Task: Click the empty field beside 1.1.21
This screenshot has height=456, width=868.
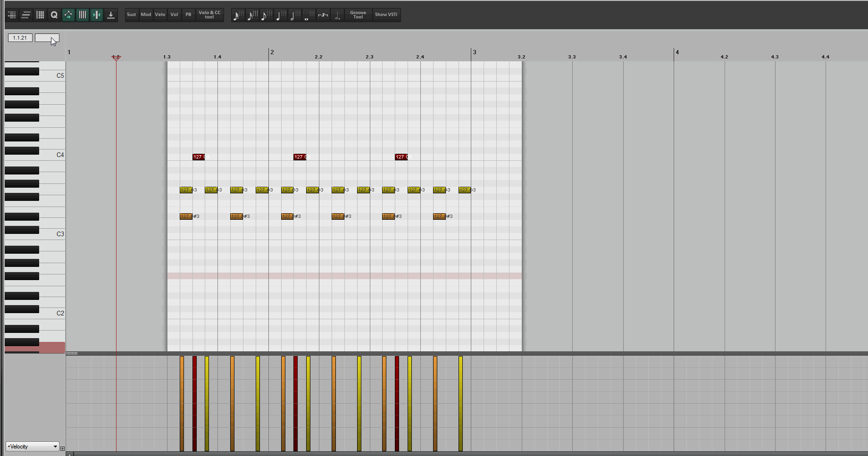Action: tap(47, 38)
